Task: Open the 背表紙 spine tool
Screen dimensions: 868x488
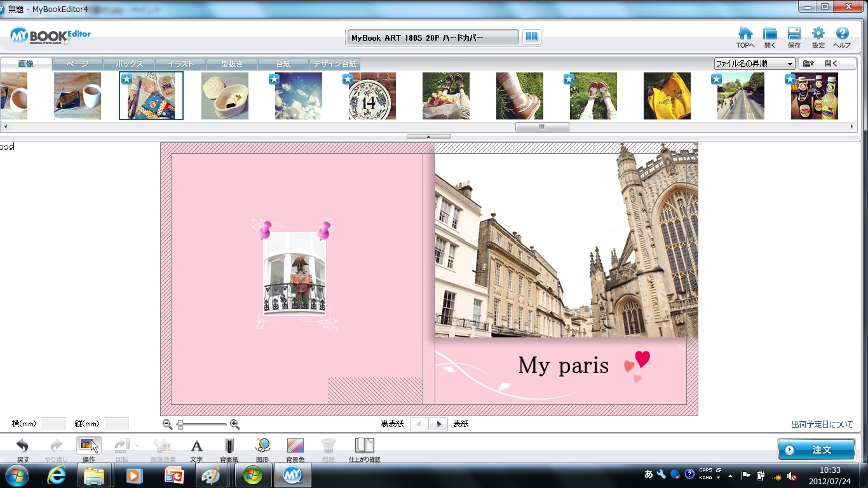Action: click(229, 446)
